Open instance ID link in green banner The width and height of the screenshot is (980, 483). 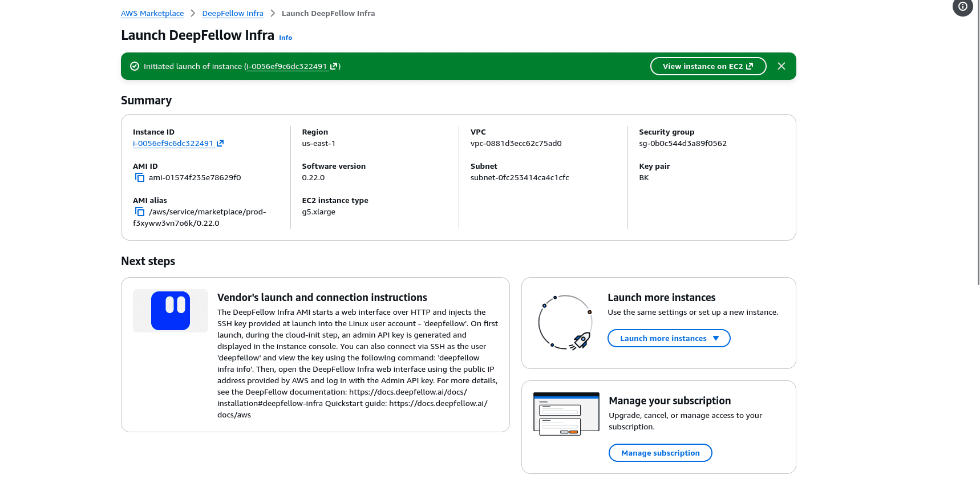[292, 66]
